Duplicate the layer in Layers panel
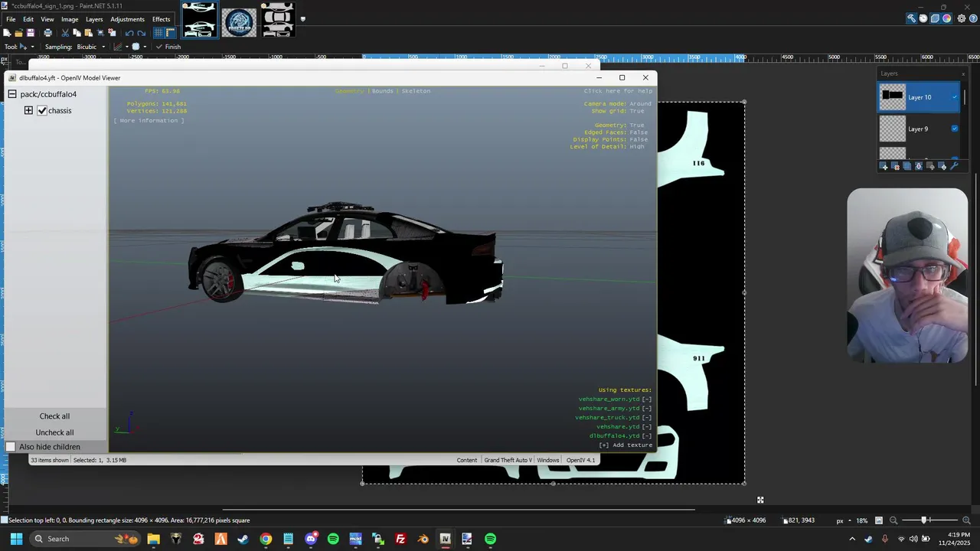The width and height of the screenshot is (980, 551). [907, 166]
